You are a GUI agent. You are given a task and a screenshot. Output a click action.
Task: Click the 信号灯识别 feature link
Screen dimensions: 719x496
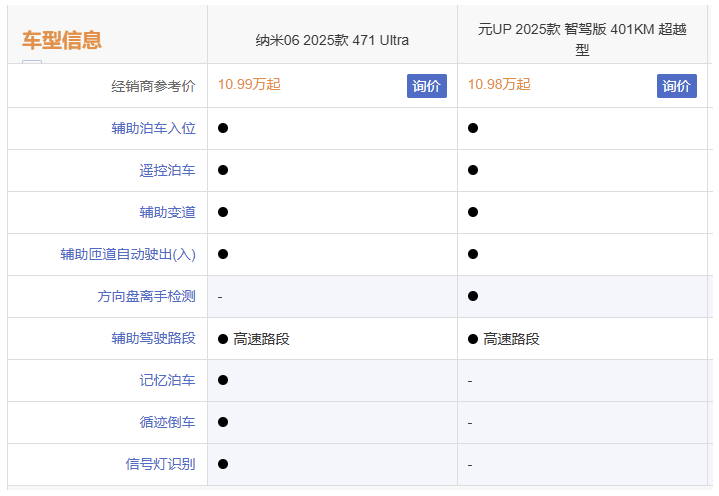click(x=160, y=464)
